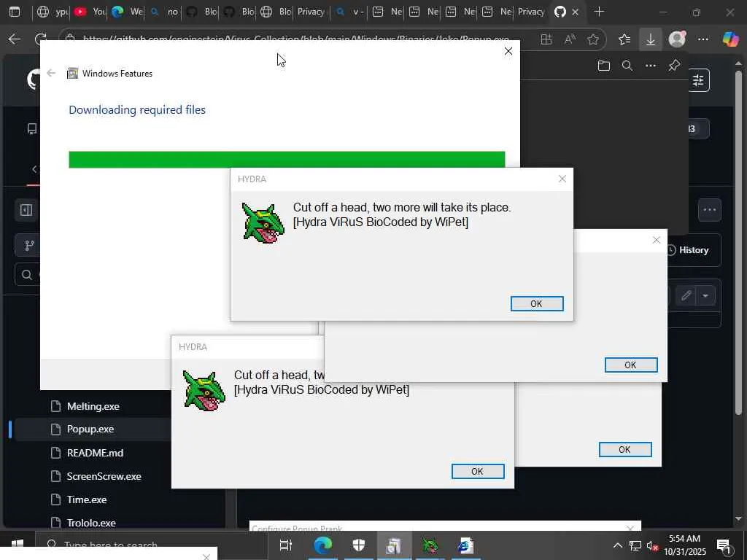Click the GitHub page vertical scrollbar

pyautogui.click(x=738, y=243)
